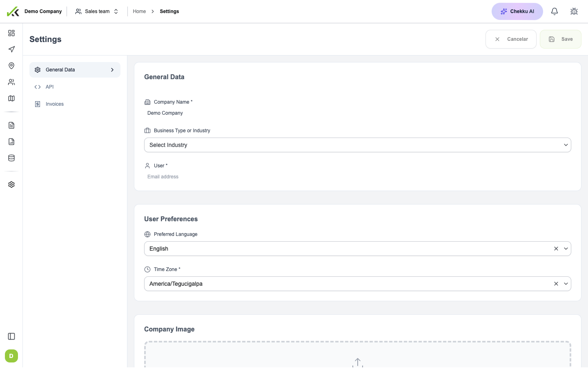The image size is (588, 369).
Task: Edit the Company Name field
Action: tap(358, 113)
